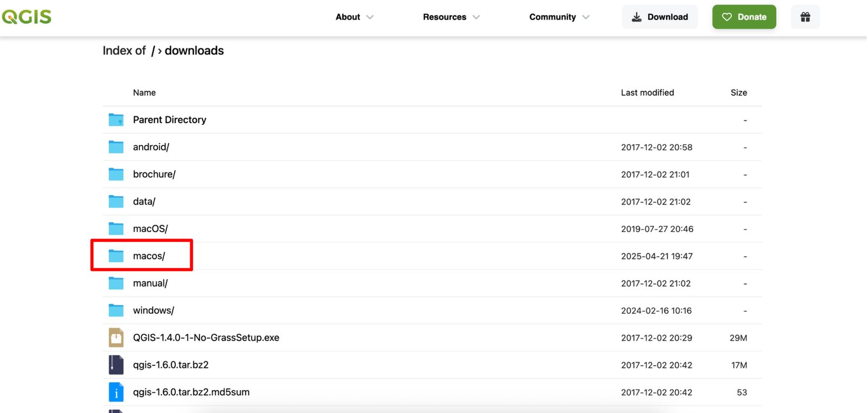The height and width of the screenshot is (413, 868).
Task: Click the brochure folder icon
Action: click(x=116, y=174)
